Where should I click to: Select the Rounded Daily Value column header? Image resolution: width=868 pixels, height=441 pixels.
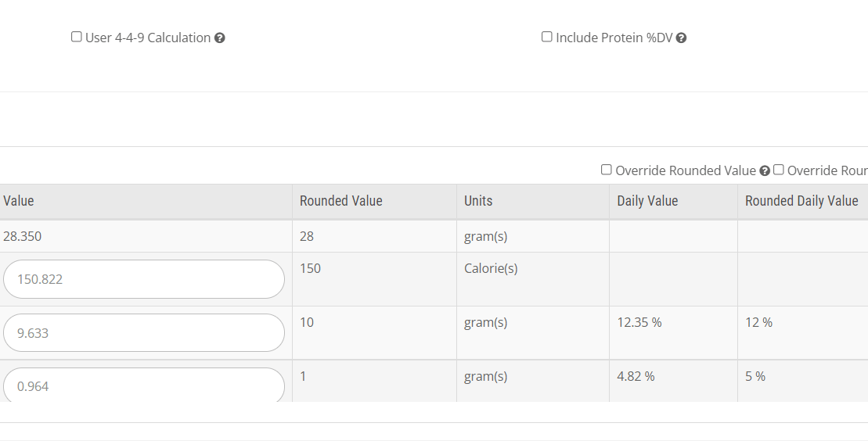pos(803,202)
